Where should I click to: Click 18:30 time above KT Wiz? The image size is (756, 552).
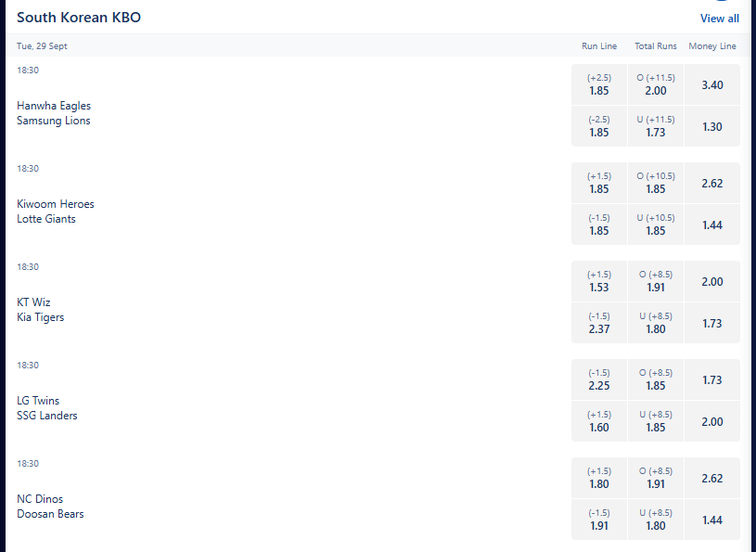tap(28, 267)
